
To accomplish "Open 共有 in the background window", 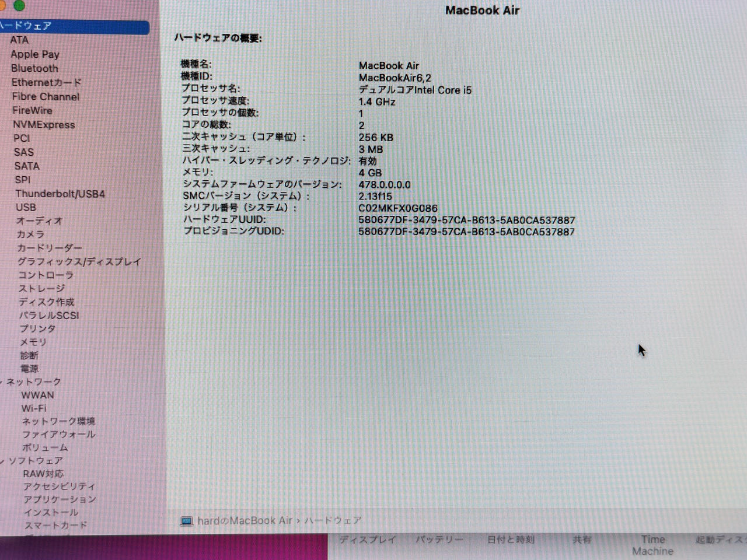I will (582, 540).
